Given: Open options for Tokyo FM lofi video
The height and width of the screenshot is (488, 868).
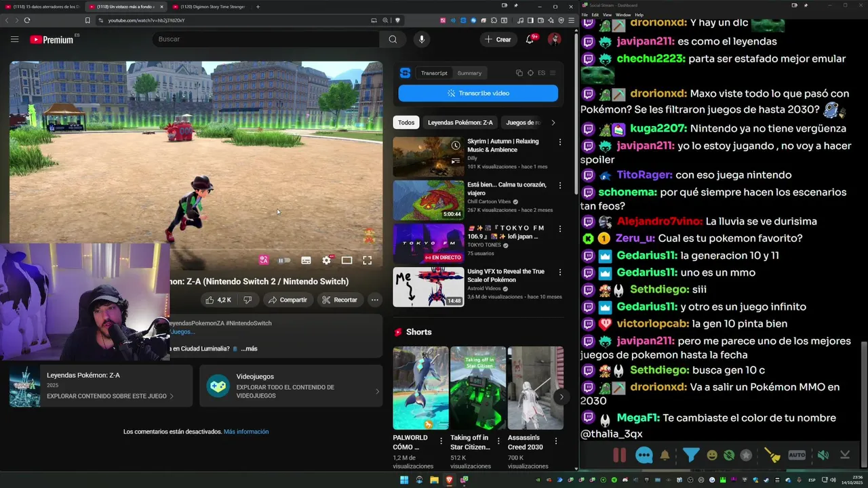Looking at the screenshot, I should tap(559, 229).
